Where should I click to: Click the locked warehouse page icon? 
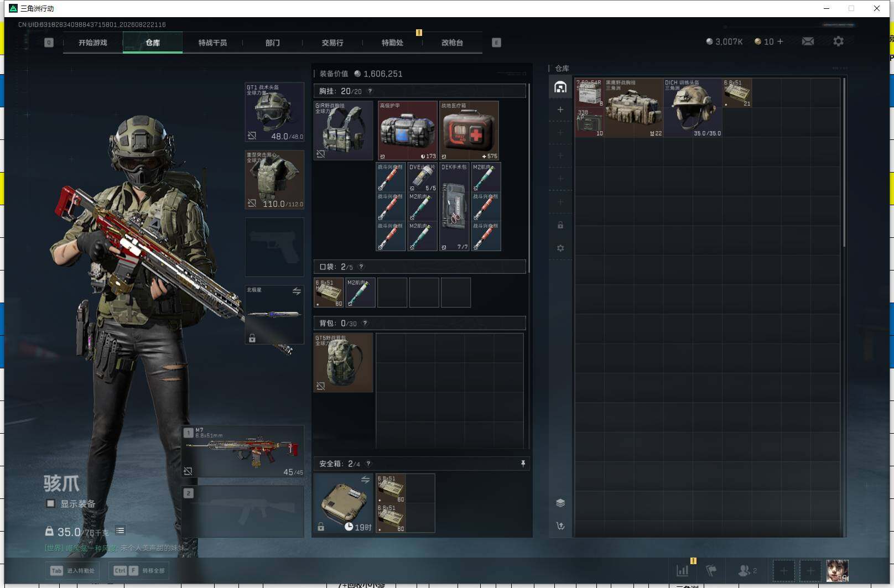tap(560, 225)
